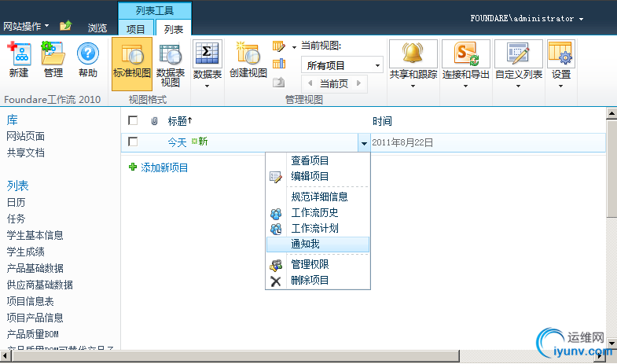The height and width of the screenshot is (364, 617).
Task: Click the 工作流历史 people icon
Action: coord(276,214)
